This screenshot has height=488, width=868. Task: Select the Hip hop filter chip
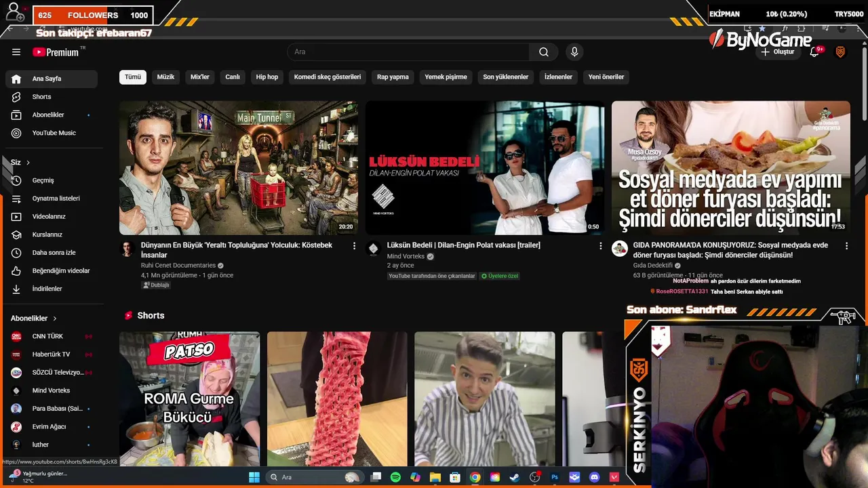(267, 77)
